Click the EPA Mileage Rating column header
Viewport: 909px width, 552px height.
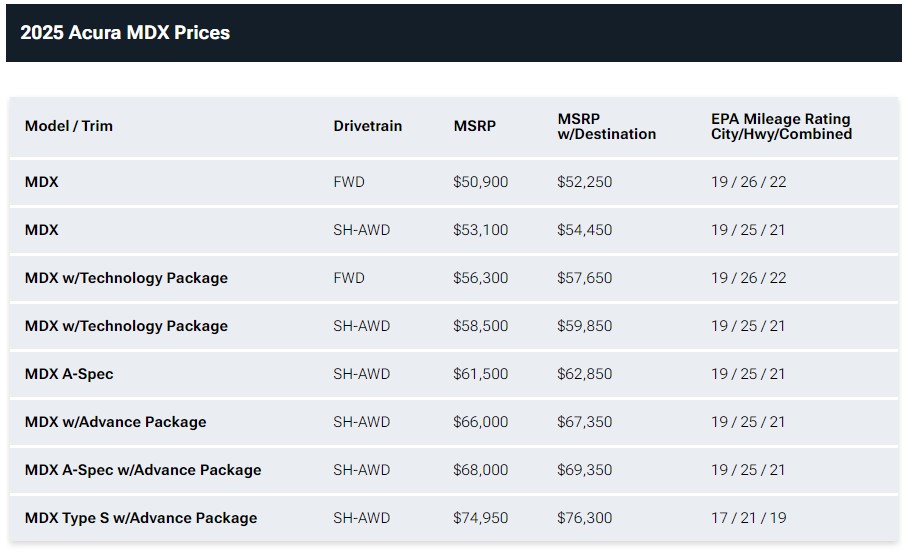coord(781,126)
